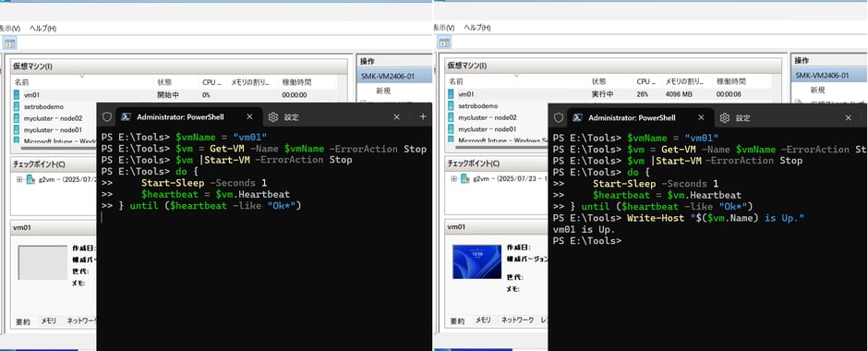
Task: Open new tab with plus button in waiting PowerShell
Action: pyautogui.click(x=423, y=116)
